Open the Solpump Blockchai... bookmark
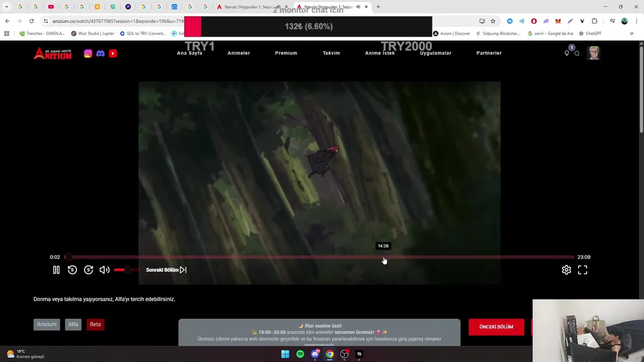Screen dimensions: 644x362 click(498, 34)
